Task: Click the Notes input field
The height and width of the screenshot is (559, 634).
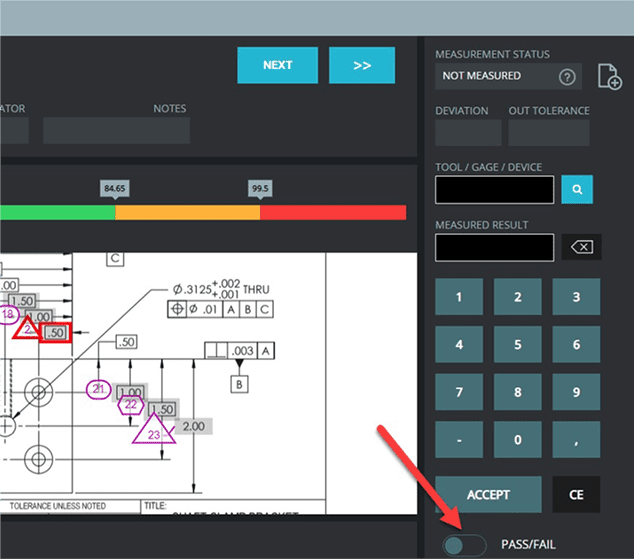Action: click(x=116, y=131)
